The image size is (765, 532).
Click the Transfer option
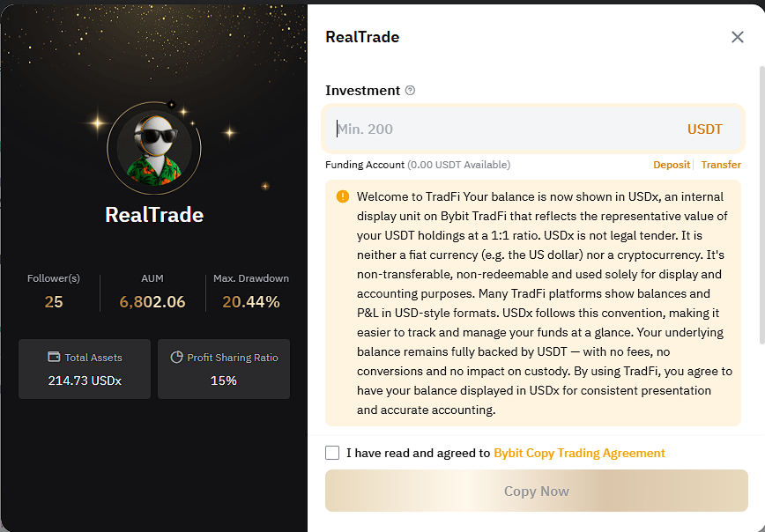721,165
